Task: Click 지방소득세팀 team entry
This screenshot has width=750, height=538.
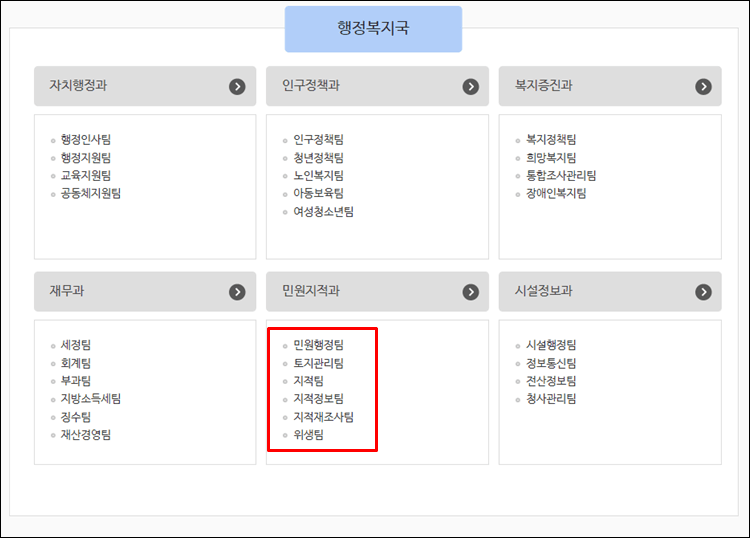Action: tap(91, 398)
